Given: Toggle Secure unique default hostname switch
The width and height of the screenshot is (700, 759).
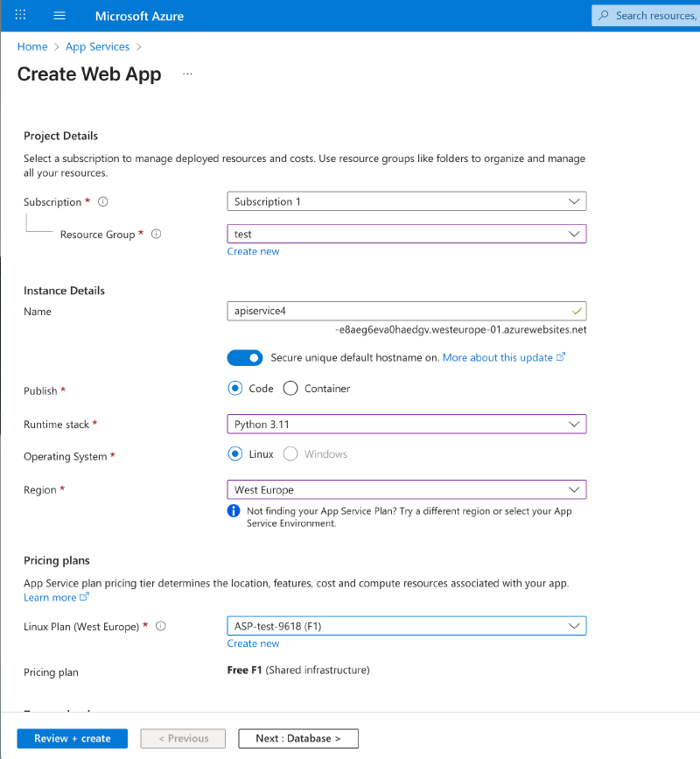Looking at the screenshot, I should coord(245,358).
